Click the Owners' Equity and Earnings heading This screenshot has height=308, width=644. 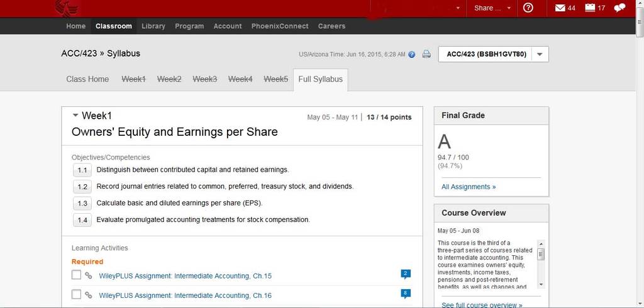click(x=175, y=132)
